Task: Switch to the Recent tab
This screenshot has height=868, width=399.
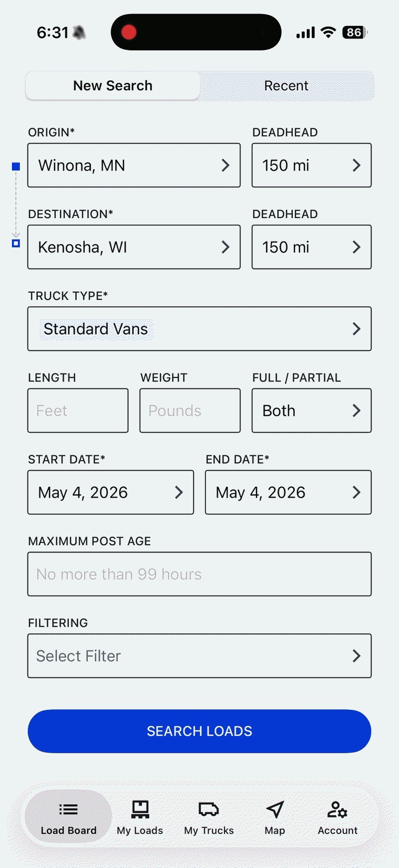Action: tap(286, 86)
